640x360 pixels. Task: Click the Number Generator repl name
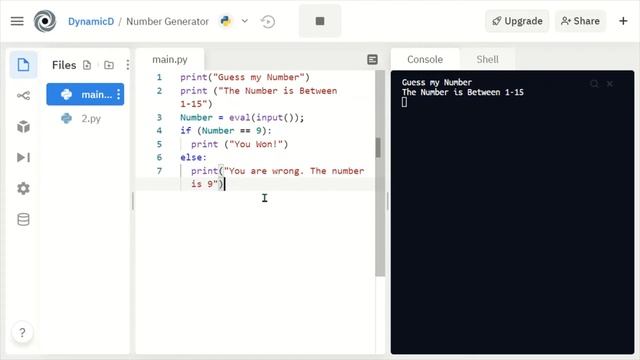[167, 21]
